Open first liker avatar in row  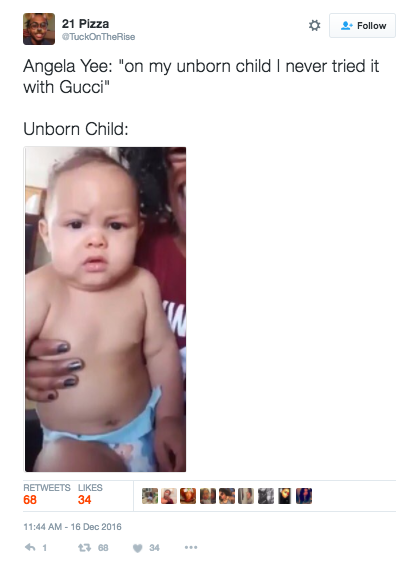pos(150,496)
